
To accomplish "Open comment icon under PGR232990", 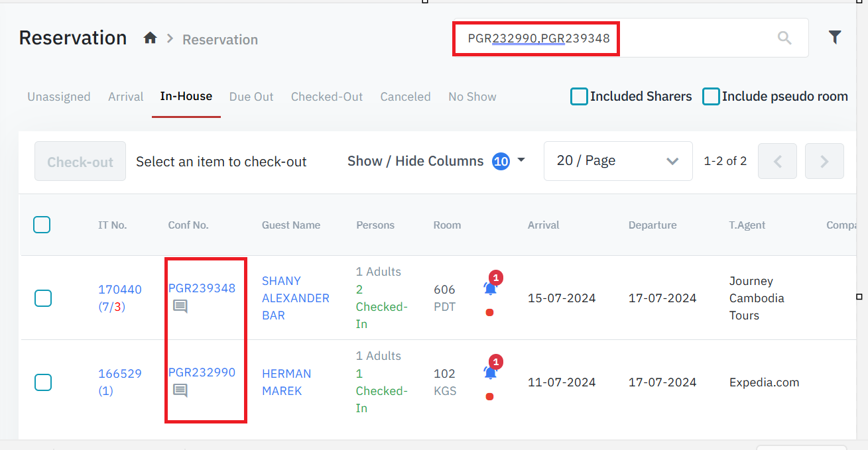I will point(180,390).
